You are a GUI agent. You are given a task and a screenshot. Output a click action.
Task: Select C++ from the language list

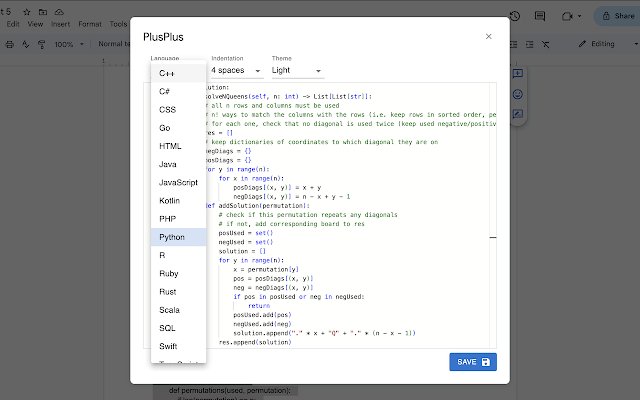[x=178, y=73]
